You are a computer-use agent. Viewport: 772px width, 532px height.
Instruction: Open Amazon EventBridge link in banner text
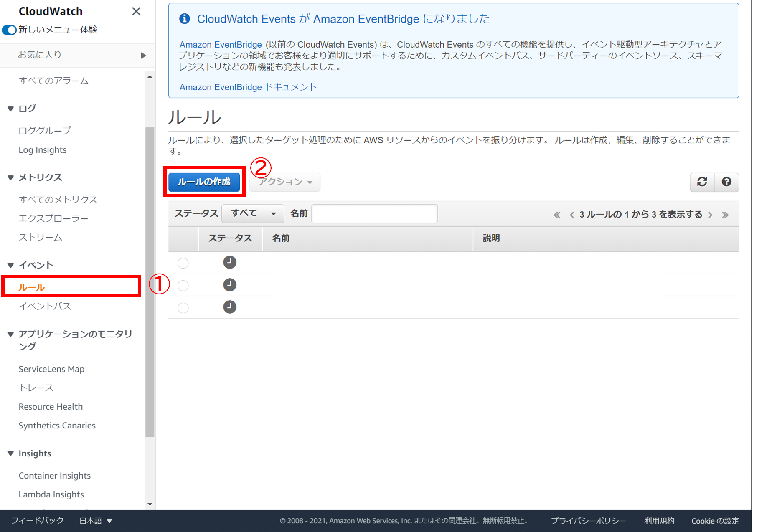(x=221, y=45)
